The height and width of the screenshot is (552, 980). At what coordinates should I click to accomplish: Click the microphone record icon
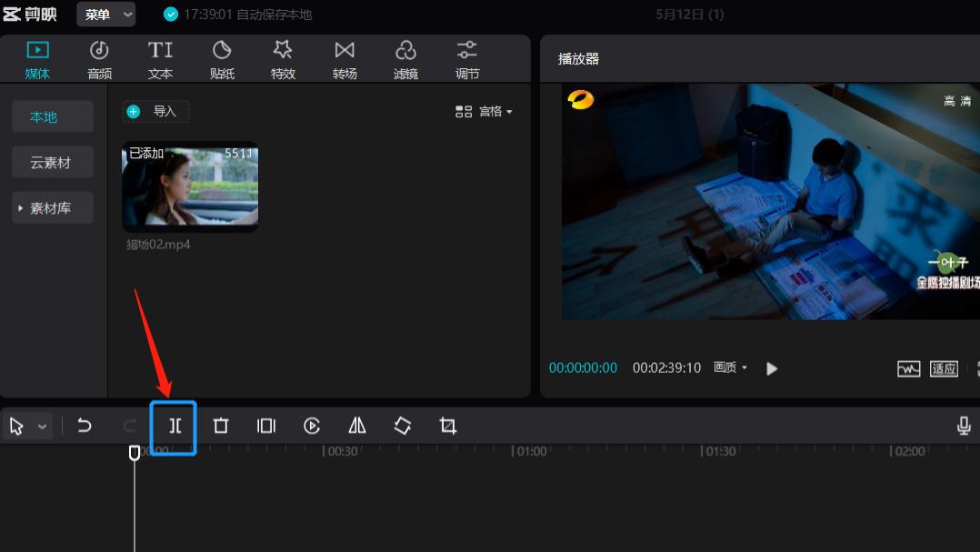(964, 426)
